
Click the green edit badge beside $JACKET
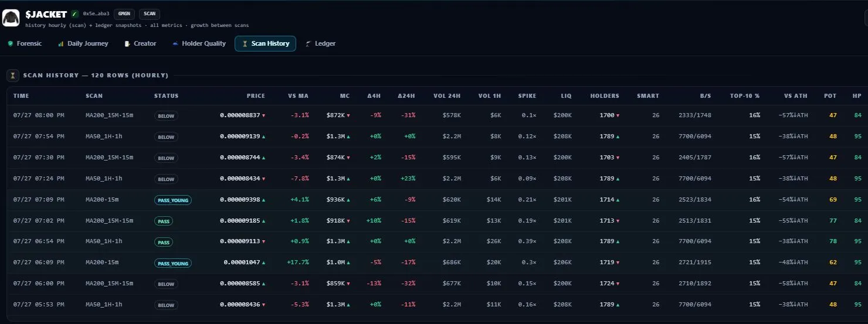[74, 13]
